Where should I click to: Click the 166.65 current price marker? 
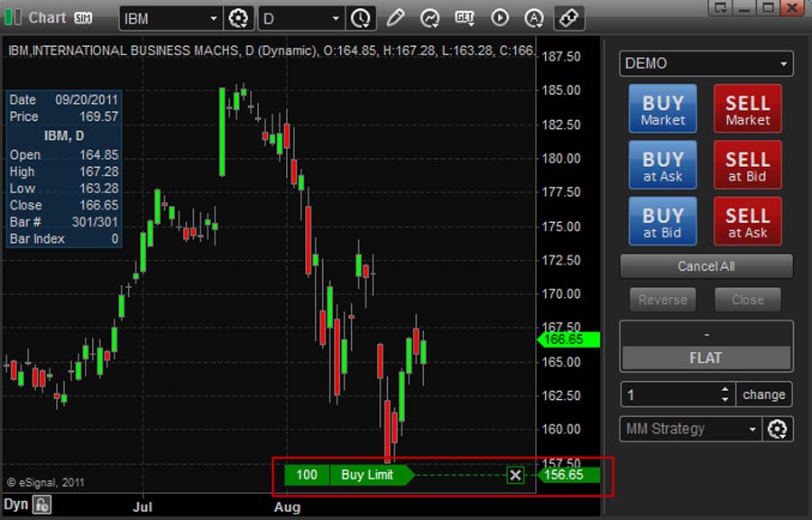tap(568, 339)
